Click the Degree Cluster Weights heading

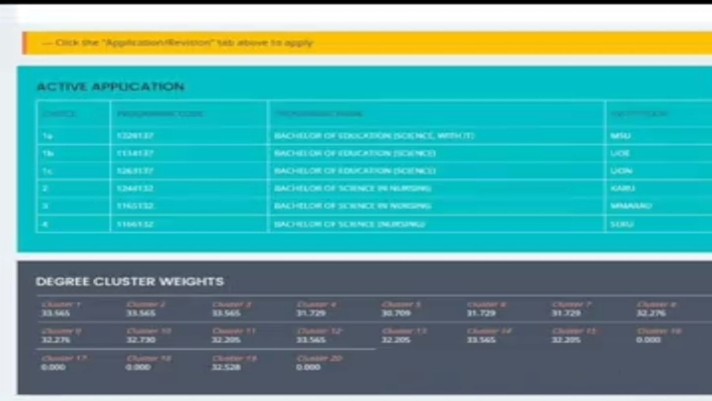tap(130, 282)
